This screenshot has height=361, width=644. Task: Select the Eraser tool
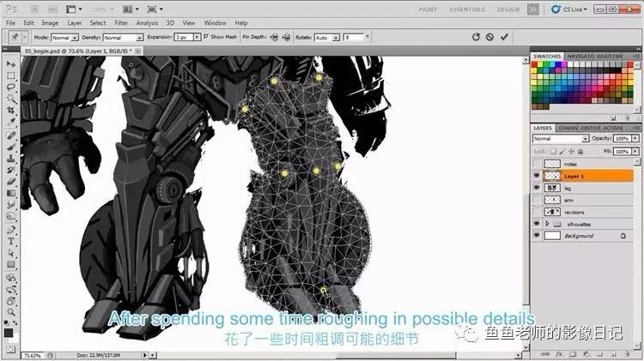point(10,181)
